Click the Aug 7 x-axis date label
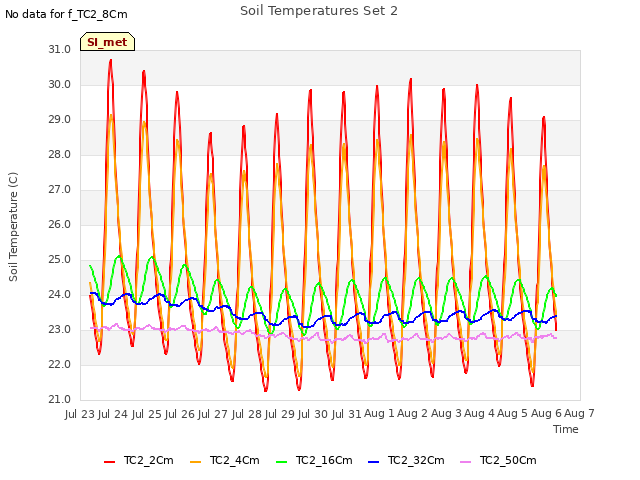The image size is (640, 480). pyautogui.click(x=579, y=414)
